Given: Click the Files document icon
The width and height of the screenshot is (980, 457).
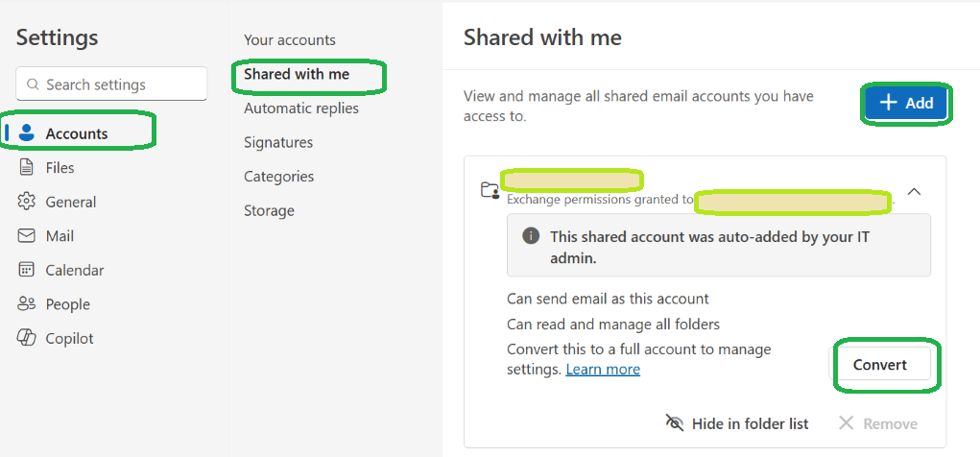Looking at the screenshot, I should tap(26, 168).
